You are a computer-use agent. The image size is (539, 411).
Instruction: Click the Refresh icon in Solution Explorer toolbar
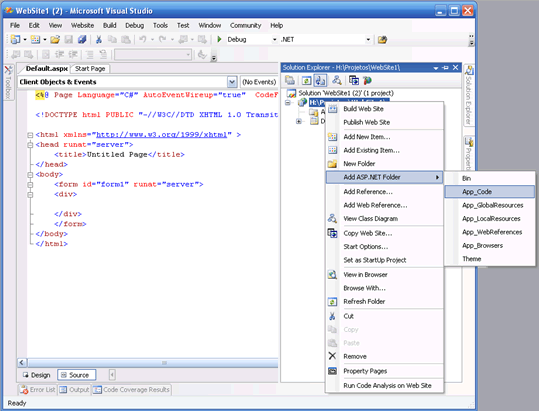306,80
